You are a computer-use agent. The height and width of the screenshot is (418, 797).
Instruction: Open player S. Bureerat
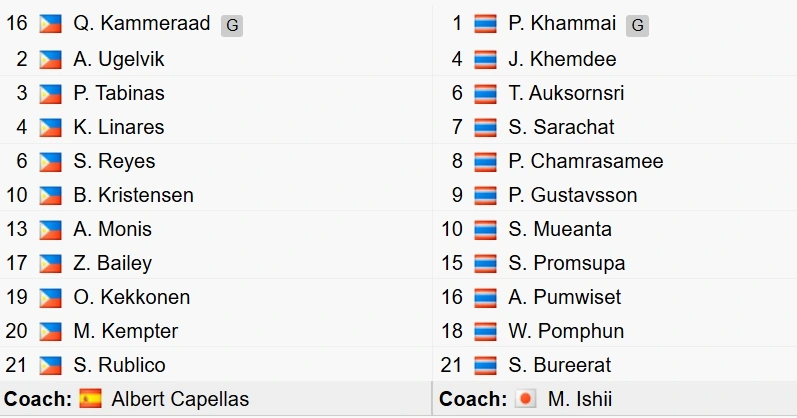[560, 365]
